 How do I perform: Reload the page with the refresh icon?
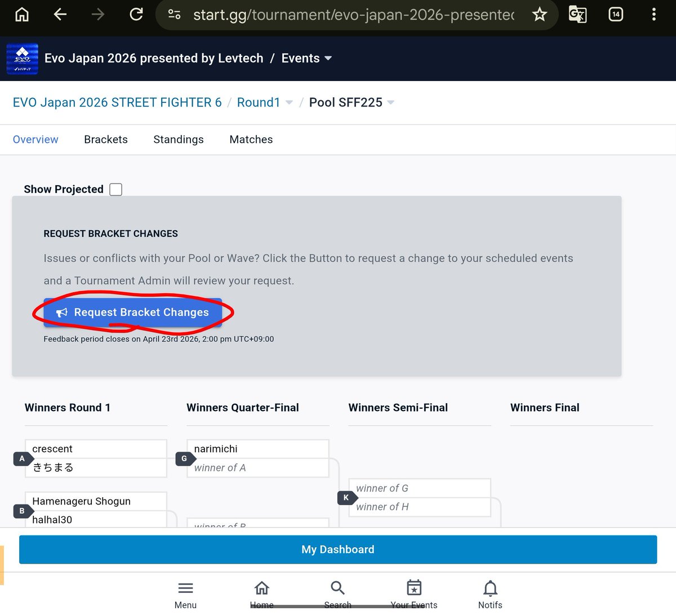136,14
